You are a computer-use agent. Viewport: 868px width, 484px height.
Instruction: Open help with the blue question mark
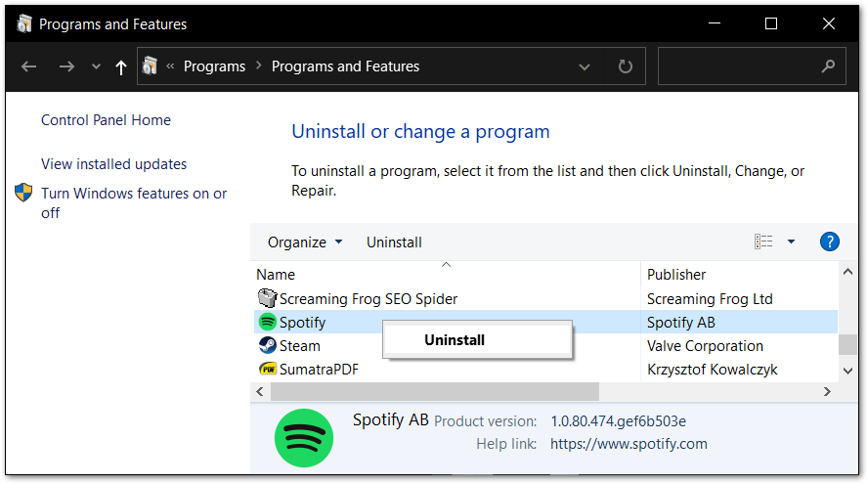829,242
